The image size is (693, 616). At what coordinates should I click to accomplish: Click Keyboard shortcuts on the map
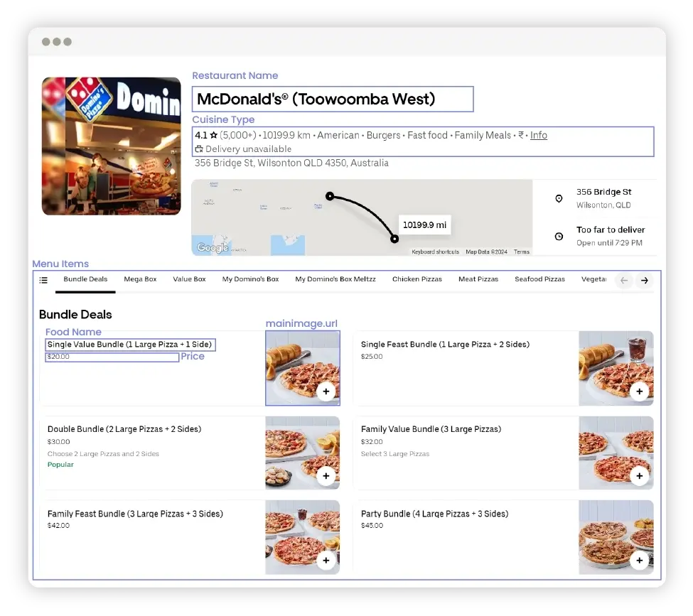point(435,252)
